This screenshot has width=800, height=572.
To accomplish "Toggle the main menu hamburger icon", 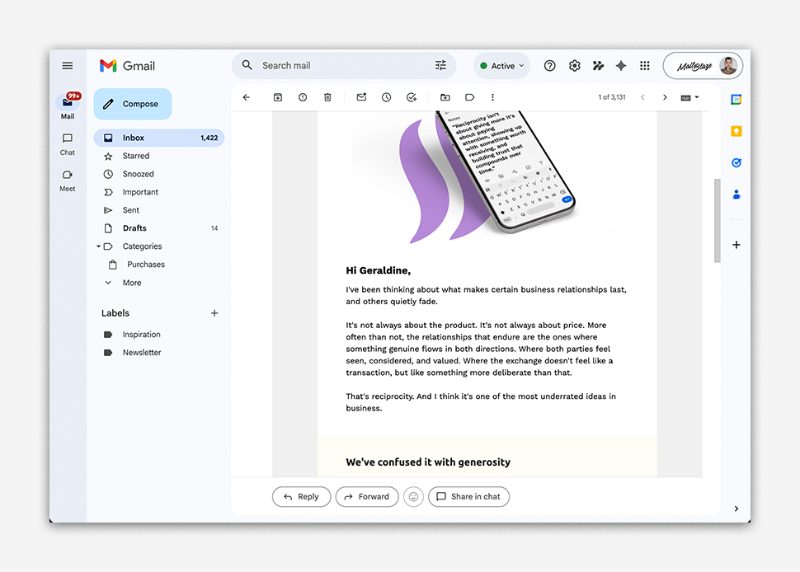I will pos(67,66).
